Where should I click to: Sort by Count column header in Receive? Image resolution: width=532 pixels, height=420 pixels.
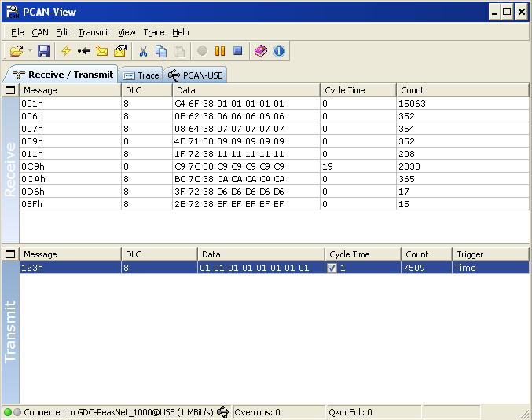[x=460, y=90]
